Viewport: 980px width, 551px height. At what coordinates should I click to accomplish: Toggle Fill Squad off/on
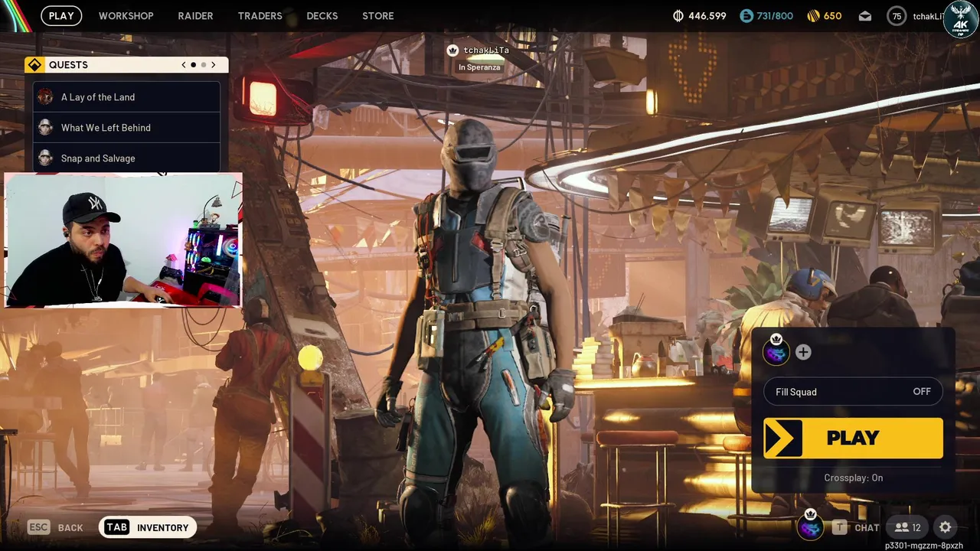853,392
